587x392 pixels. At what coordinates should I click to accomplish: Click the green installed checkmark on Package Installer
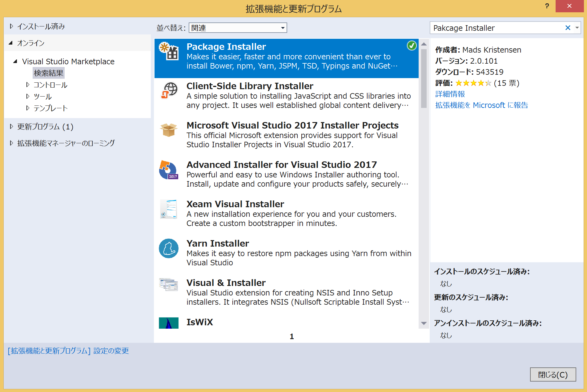[x=412, y=46]
